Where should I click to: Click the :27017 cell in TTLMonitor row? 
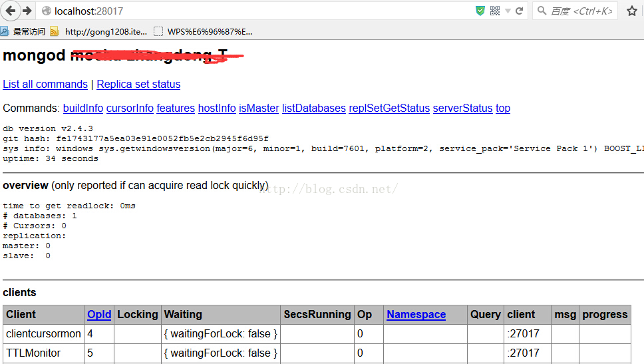click(528, 353)
